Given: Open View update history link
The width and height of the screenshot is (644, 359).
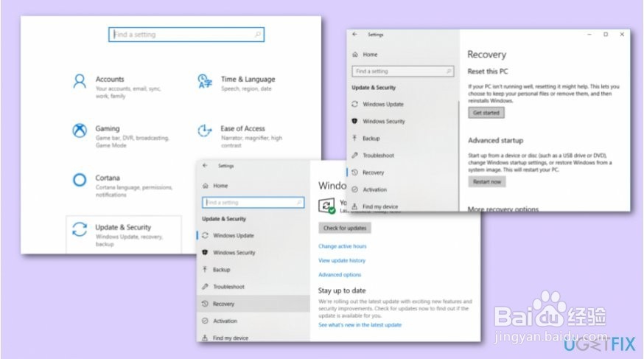Looking at the screenshot, I should point(342,260).
